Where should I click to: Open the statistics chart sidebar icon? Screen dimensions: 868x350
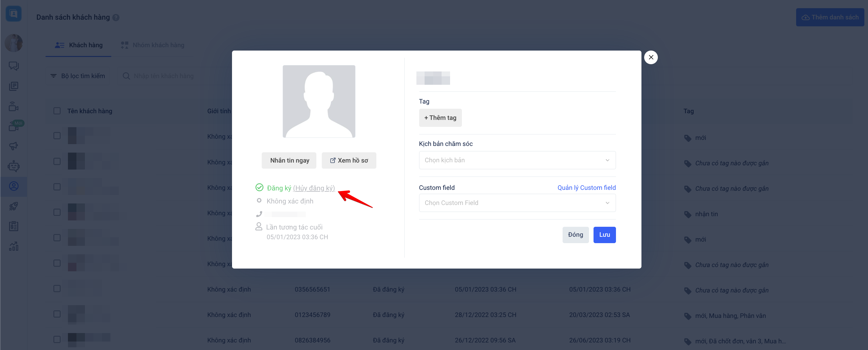point(13,246)
